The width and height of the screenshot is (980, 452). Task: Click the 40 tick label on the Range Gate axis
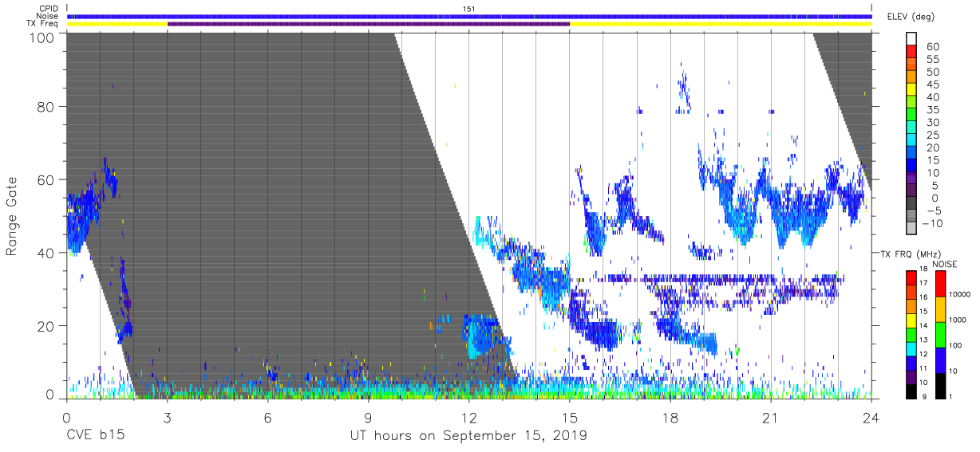pyautogui.click(x=46, y=253)
